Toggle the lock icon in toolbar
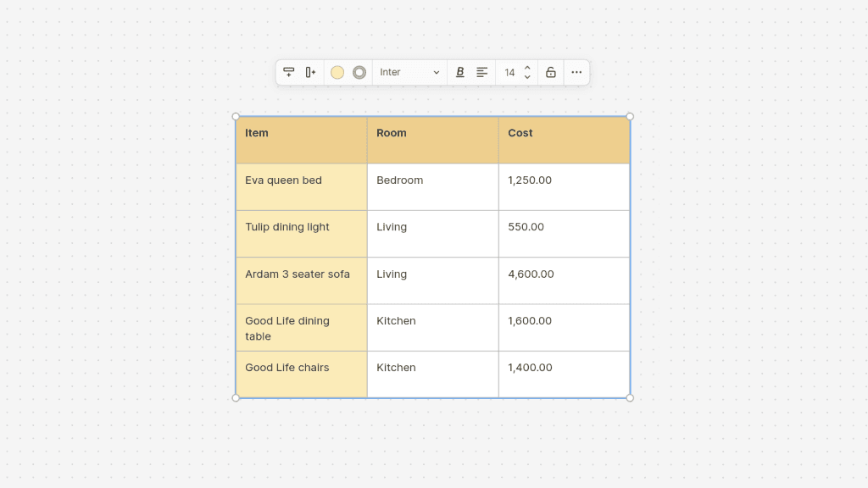This screenshot has height=488, width=868. click(x=551, y=73)
